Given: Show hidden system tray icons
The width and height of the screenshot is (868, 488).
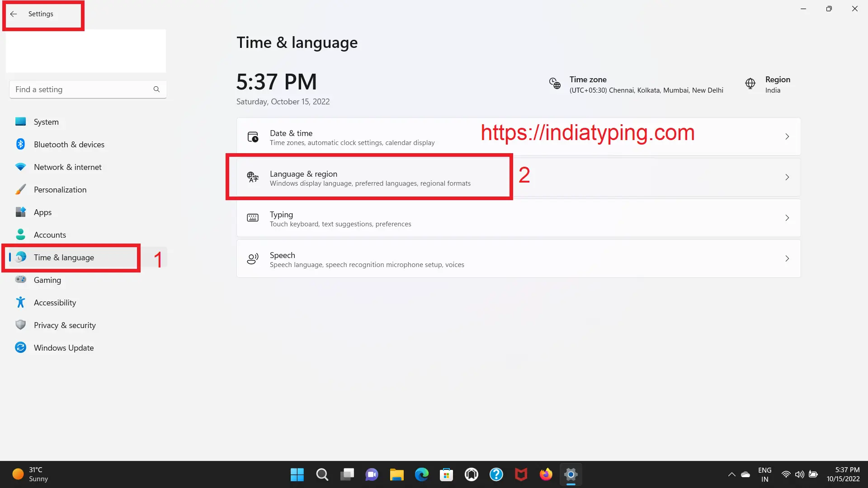Looking at the screenshot, I should [731, 474].
